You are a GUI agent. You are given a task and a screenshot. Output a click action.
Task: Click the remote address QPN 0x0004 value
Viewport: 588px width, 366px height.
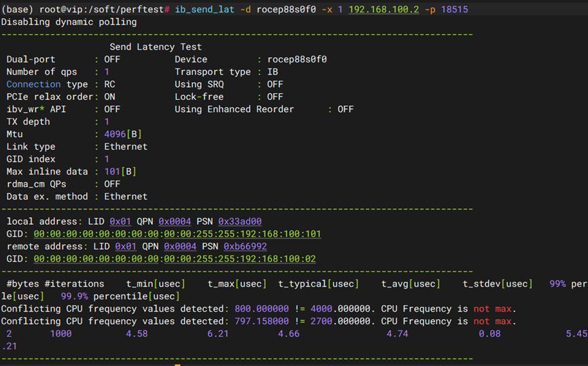tap(179, 246)
